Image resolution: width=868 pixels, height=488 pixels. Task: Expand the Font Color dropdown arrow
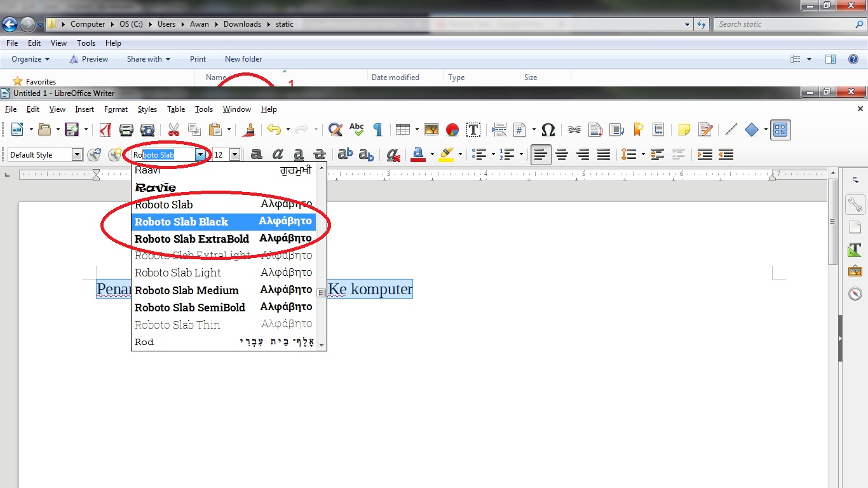(x=432, y=154)
